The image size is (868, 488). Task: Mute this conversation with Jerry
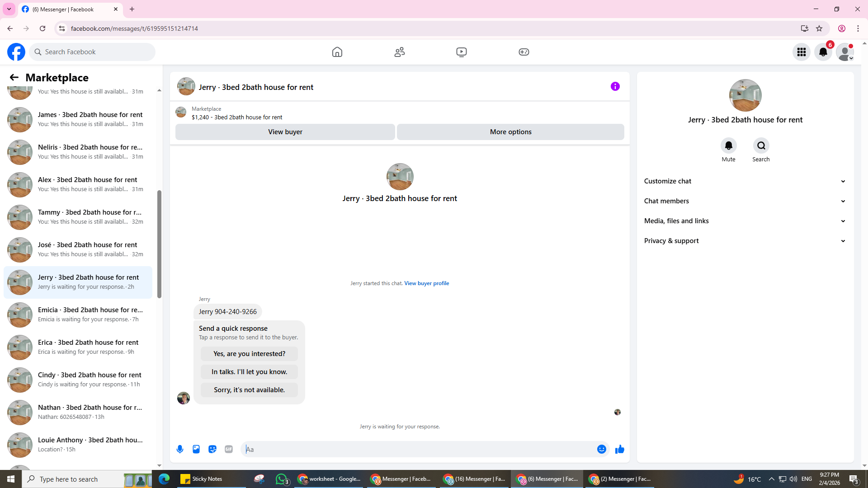coord(728,145)
